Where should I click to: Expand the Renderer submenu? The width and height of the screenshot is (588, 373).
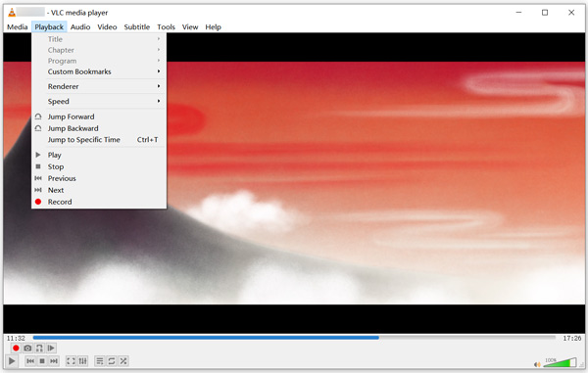99,86
